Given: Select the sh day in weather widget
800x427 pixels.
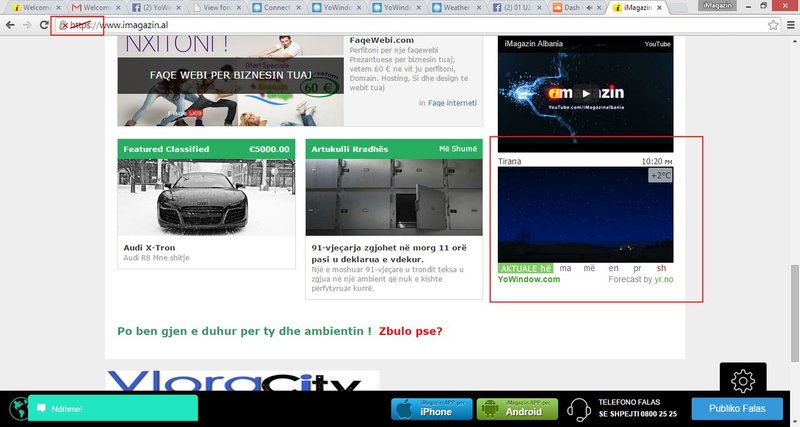Looking at the screenshot, I should 661,268.
